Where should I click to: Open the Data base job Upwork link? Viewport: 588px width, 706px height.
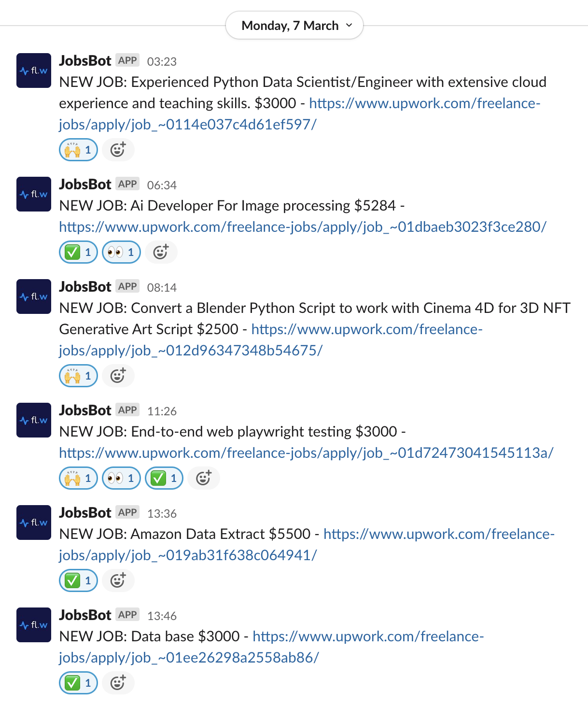367,636
